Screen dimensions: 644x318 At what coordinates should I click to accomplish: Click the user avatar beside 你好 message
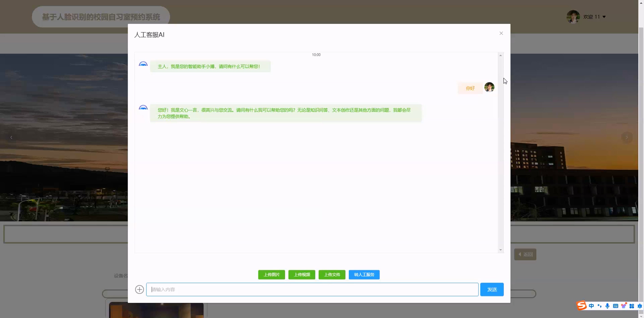tap(489, 87)
